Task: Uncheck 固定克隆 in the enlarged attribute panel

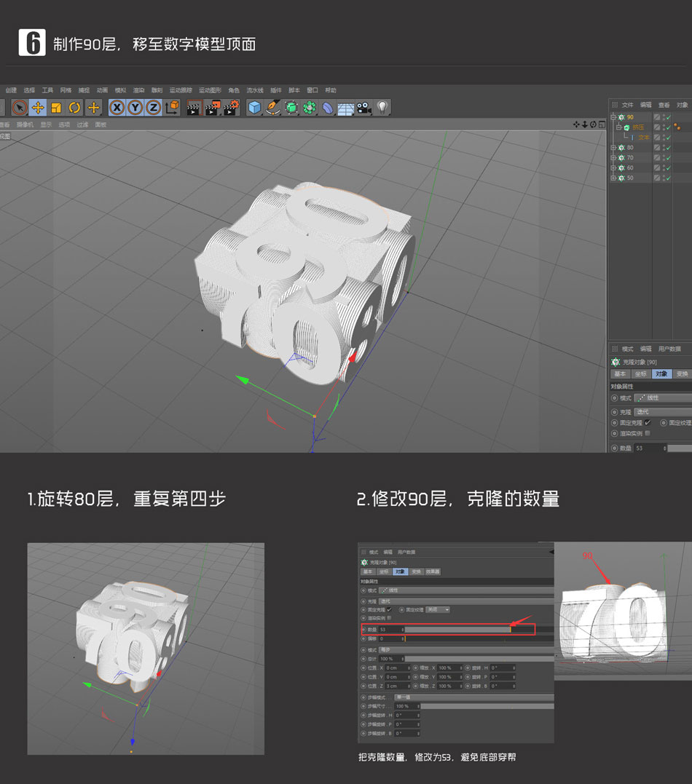Action: coord(389,609)
